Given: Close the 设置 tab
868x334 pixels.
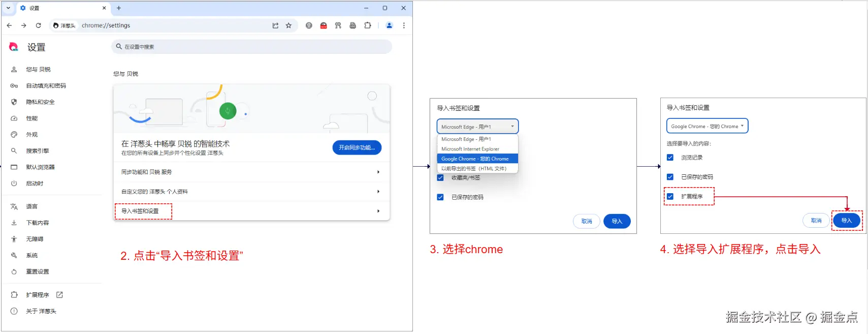Looking at the screenshot, I should click(104, 8).
